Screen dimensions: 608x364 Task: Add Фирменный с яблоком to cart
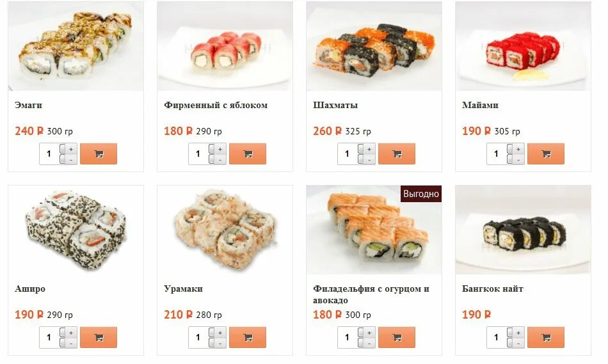pyautogui.click(x=248, y=154)
